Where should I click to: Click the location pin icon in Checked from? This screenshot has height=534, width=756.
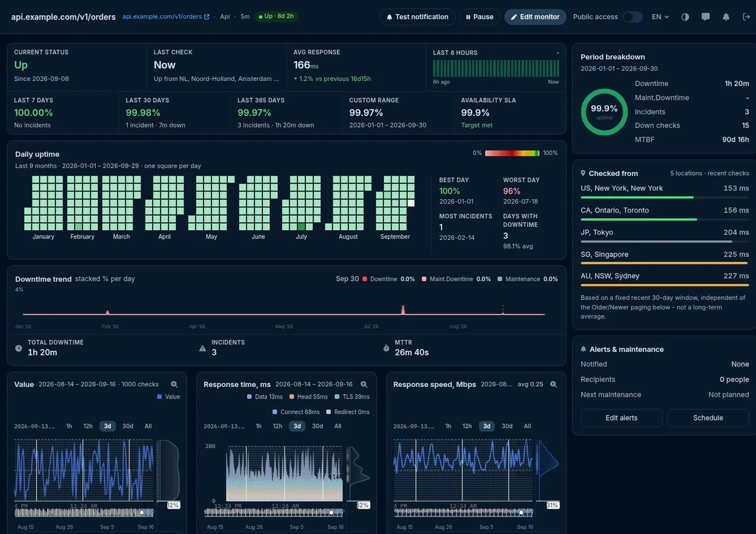pyautogui.click(x=584, y=174)
